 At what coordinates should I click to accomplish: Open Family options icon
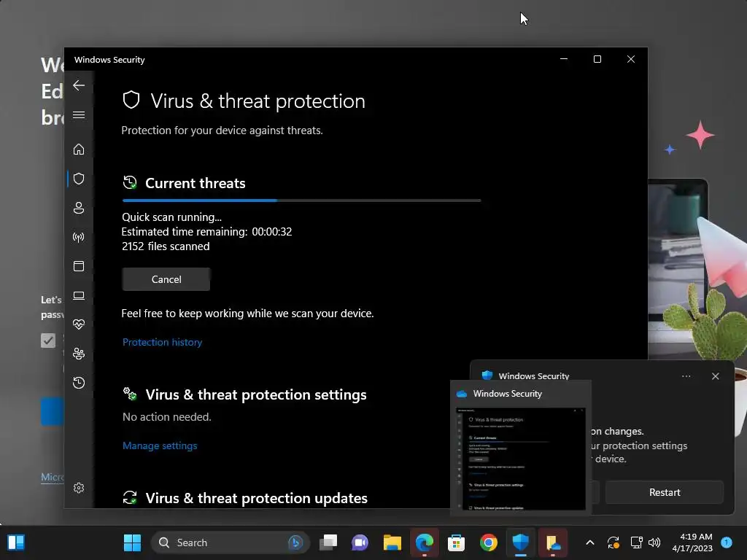tap(79, 354)
